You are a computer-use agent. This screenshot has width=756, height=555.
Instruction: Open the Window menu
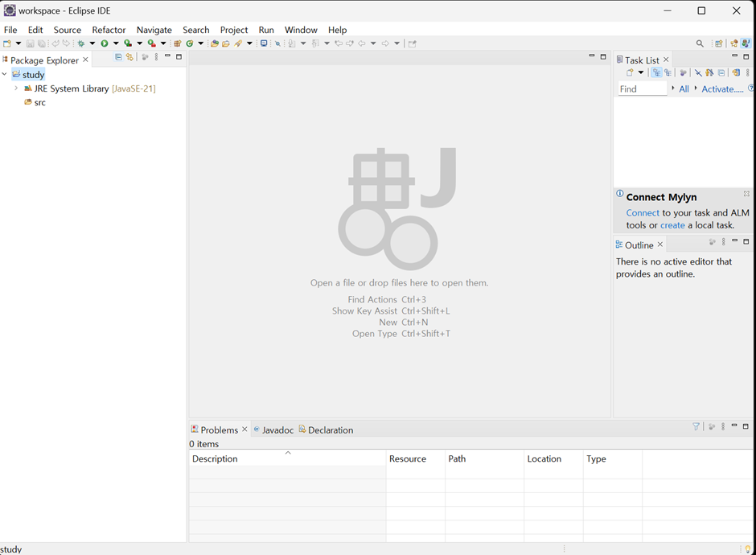(301, 30)
